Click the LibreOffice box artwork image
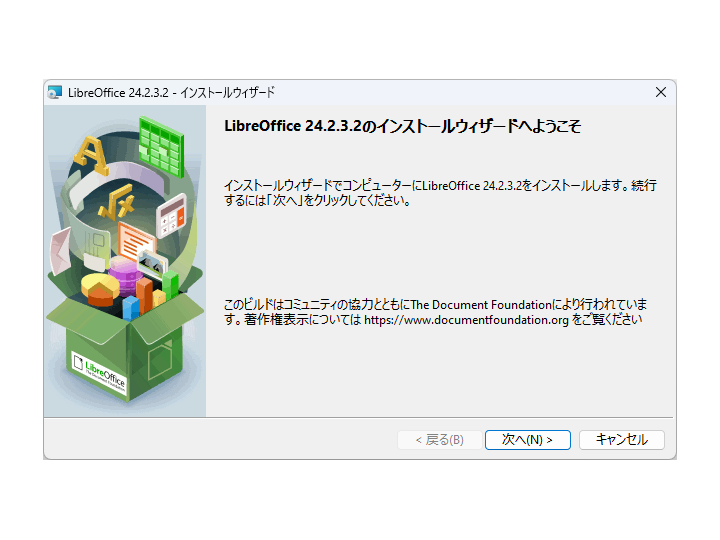Viewport: 720px width, 540px height. [x=125, y=261]
